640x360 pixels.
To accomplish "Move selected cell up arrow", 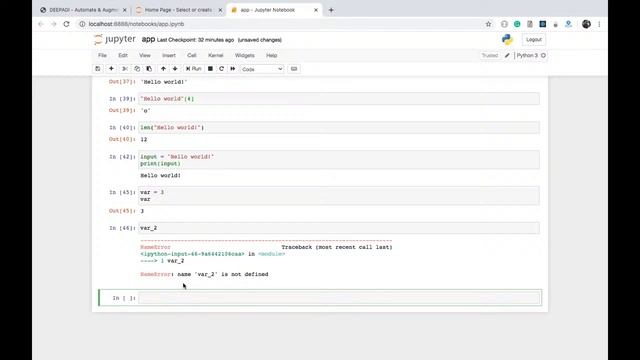I will click(x=163, y=69).
